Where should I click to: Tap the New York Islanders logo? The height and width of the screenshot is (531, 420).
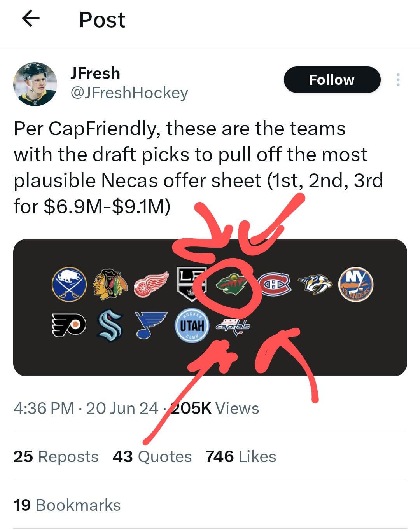pos(356,284)
